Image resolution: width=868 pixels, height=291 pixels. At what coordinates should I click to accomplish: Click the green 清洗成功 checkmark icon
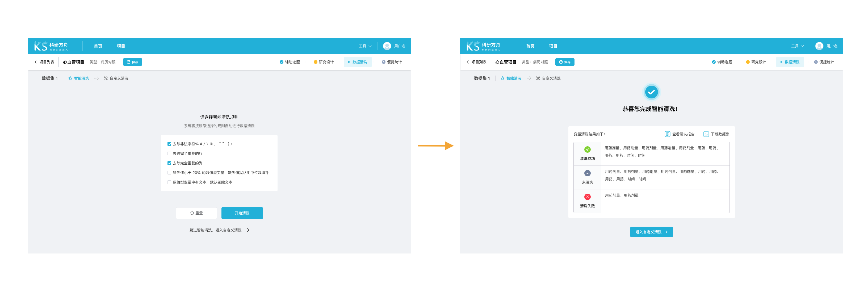point(587,149)
